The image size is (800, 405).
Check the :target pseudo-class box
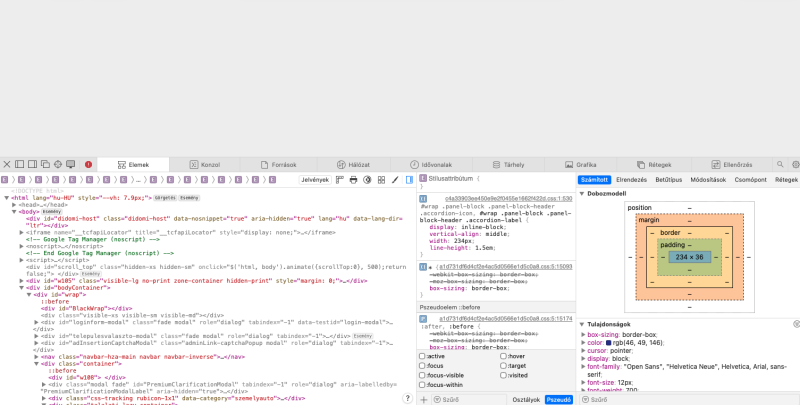tap(503, 366)
